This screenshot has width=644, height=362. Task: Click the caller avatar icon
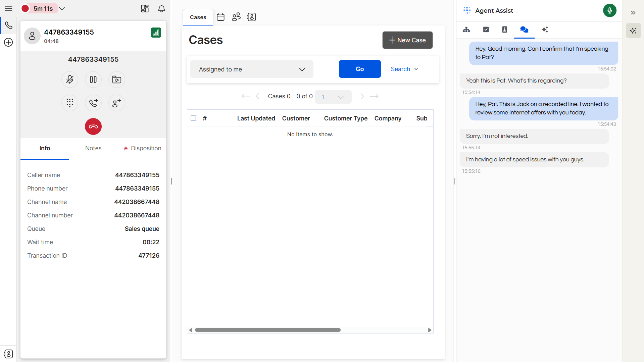[32, 36]
